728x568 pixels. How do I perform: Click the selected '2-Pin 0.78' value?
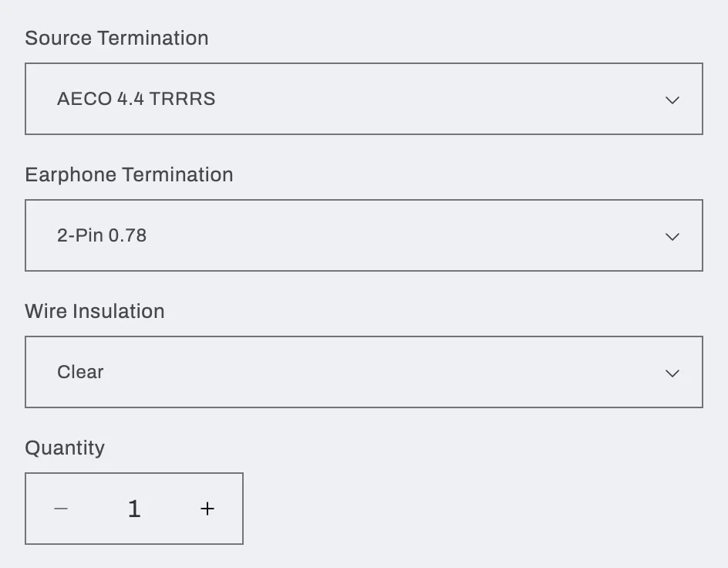(102, 235)
